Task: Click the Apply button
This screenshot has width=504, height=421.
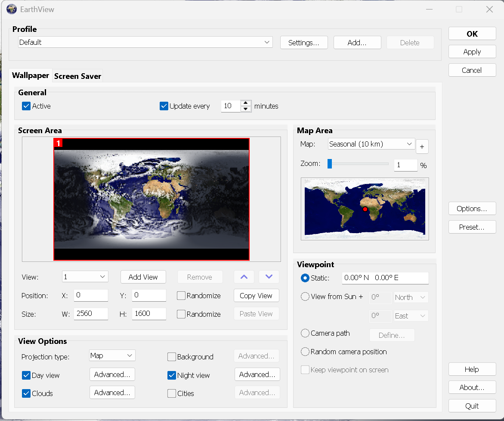Action: pyautogui.click(x=472, y=52)
